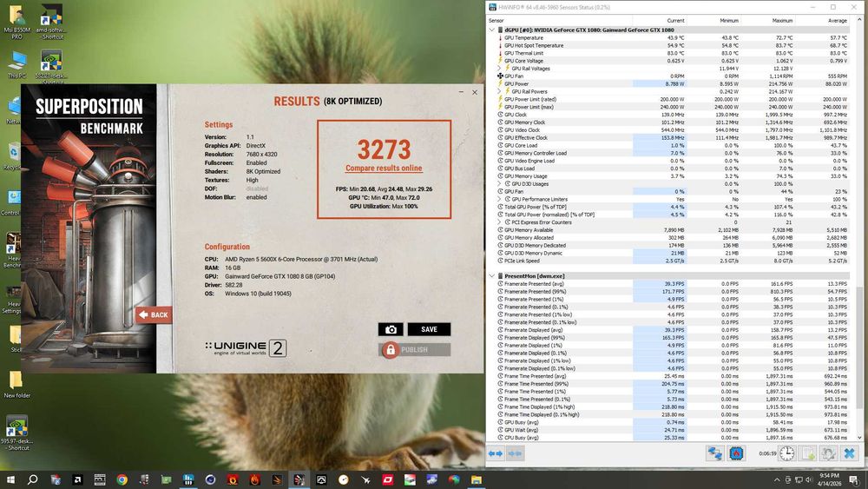868x489 pixels.
Task: Open the 595.97-desk... shortcut icon
Action: point(16,433)
